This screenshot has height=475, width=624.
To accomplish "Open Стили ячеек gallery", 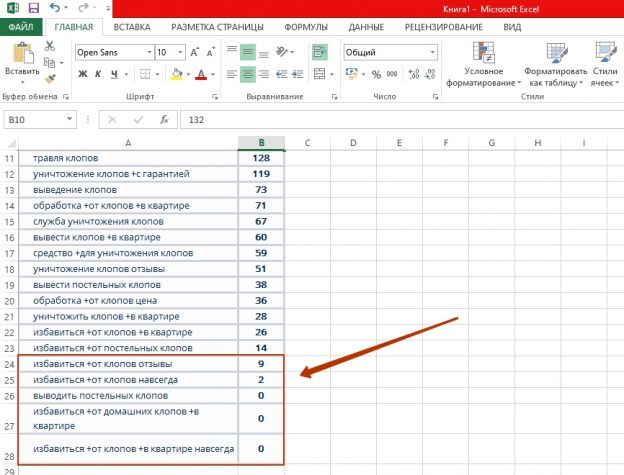I will (x=605, y=64).
